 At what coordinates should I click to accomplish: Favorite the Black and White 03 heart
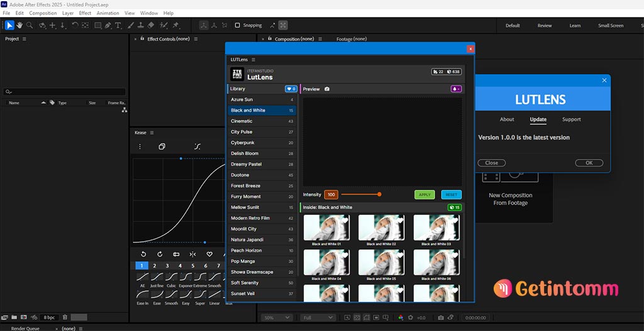455,220
